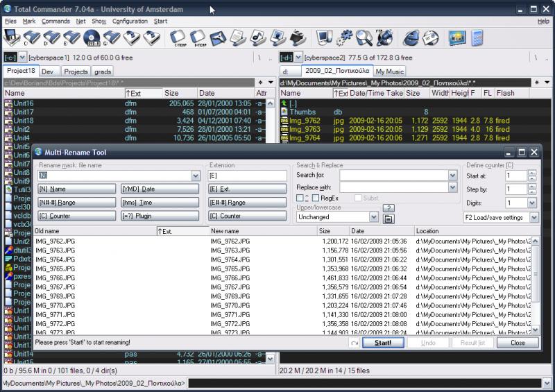Image resolution: width=555 pixels, height=392 pixels.
Task: Click the reload arrow icon beside Start!
Action: tap(354, 343)
